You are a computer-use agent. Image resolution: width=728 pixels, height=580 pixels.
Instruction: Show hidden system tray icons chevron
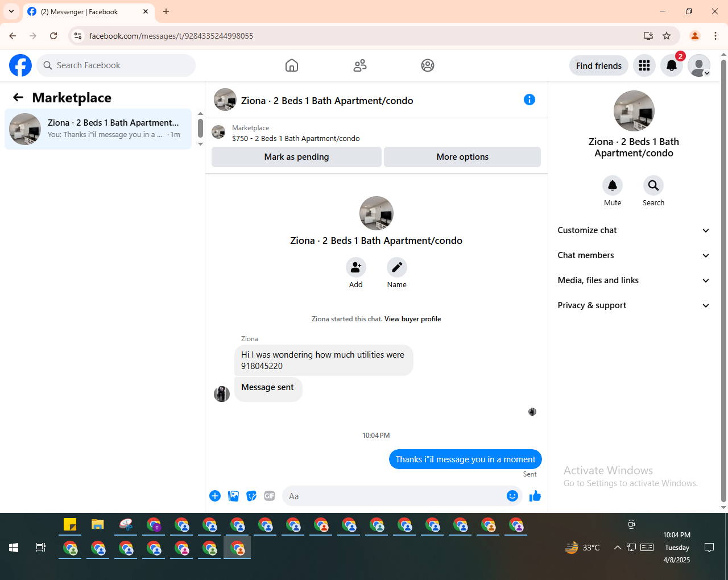coord(617,548)
